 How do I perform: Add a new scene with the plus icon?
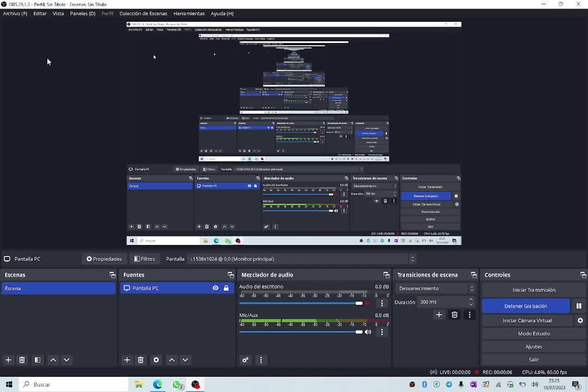(8, 360)
